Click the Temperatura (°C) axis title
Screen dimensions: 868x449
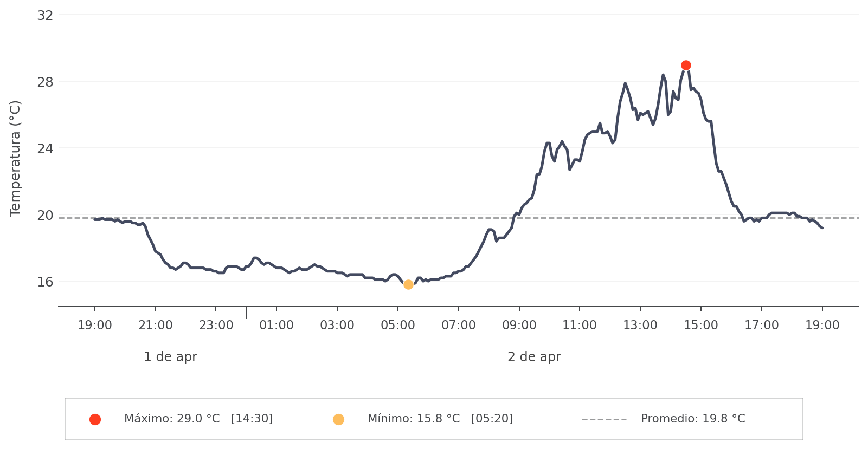coord(15,158)
